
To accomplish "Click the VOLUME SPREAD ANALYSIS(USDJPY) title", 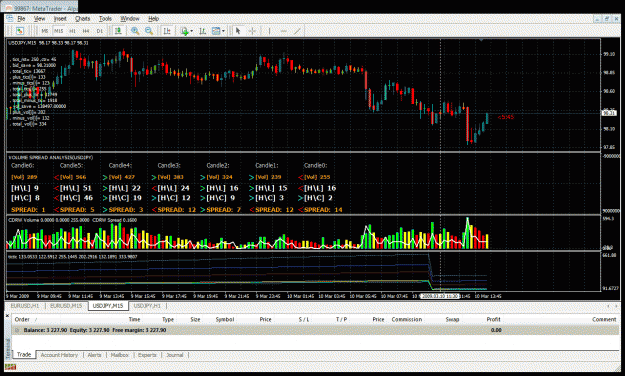I will tap(51, 157).
